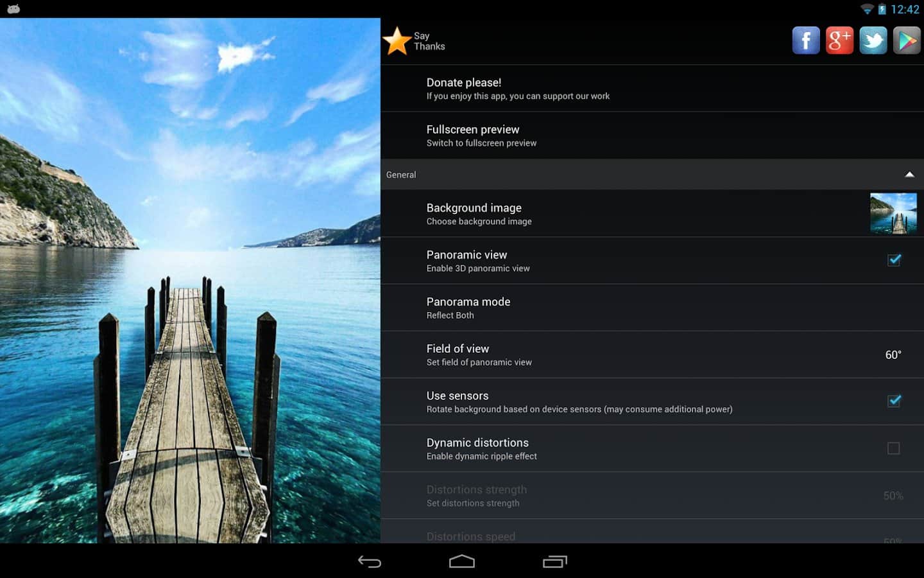Disable the Panoramic view checkbox
This screenshot has width=924, height=578.
(893, 260)
